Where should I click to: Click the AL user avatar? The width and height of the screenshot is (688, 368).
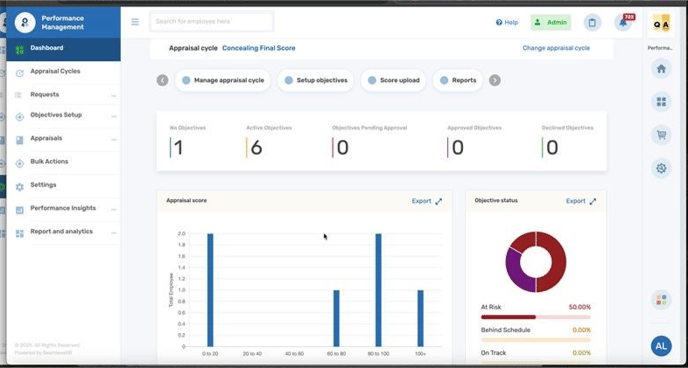(x=661, y=346)
